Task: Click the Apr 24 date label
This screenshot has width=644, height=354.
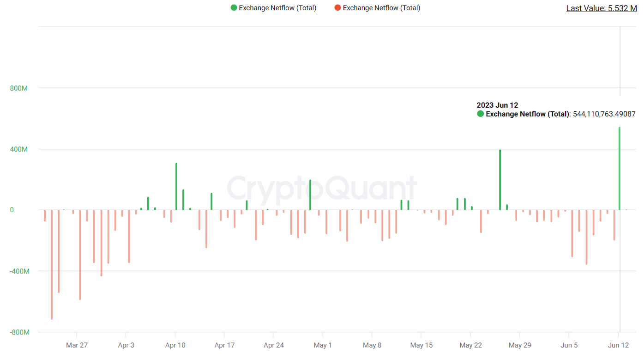Action: tap(274, 345)
